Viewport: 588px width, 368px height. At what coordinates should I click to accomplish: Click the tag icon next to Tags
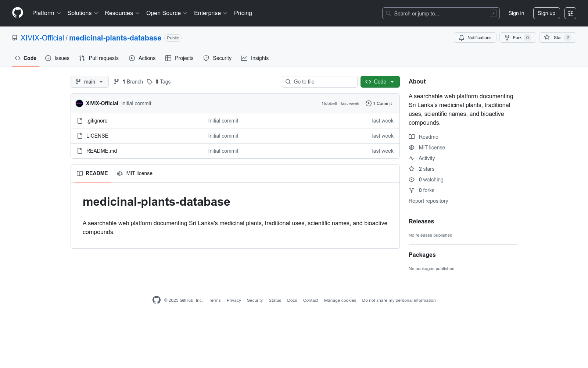pos(150,82)
